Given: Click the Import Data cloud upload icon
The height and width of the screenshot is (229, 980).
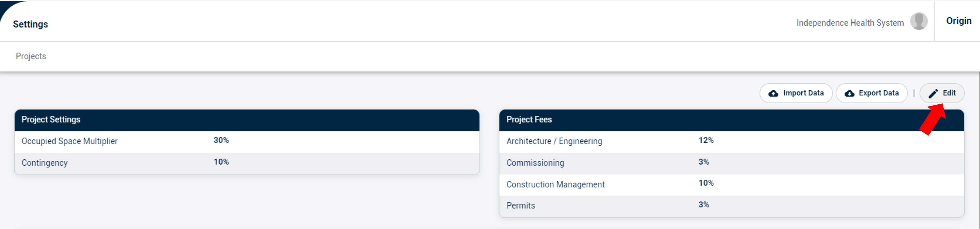Looking at the screenshot, I should [773, 93].
